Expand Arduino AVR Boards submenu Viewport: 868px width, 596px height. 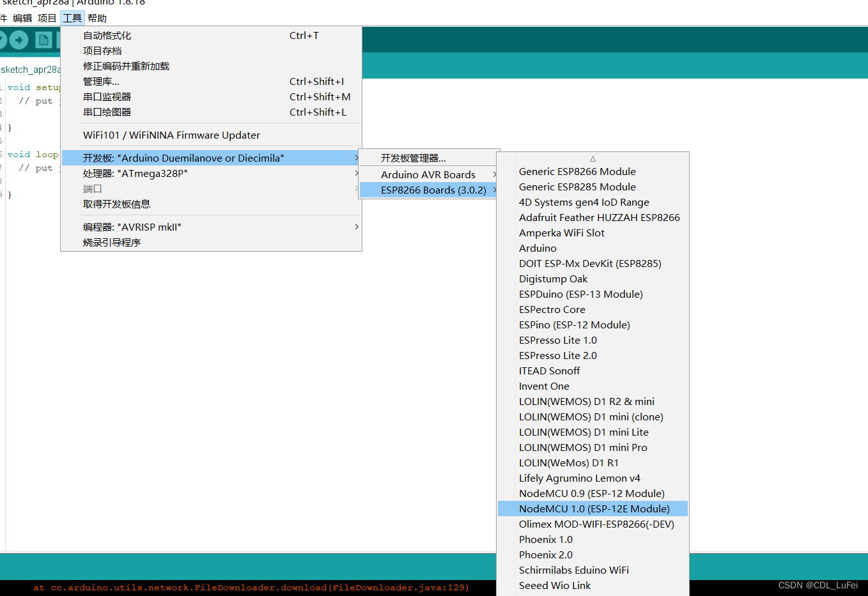pyautogui.click(x=429, y=175)
